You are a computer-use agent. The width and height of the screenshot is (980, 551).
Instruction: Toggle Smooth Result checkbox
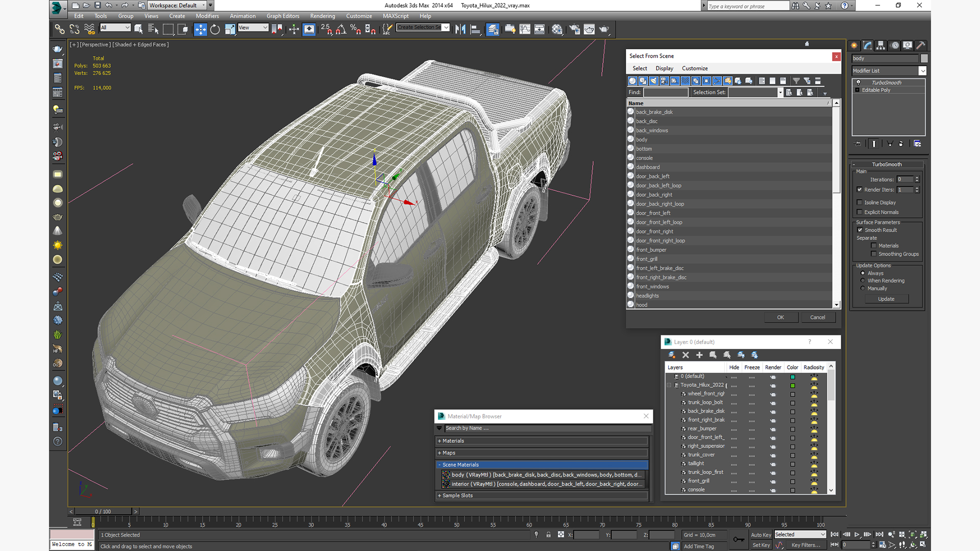coord(860,230)
